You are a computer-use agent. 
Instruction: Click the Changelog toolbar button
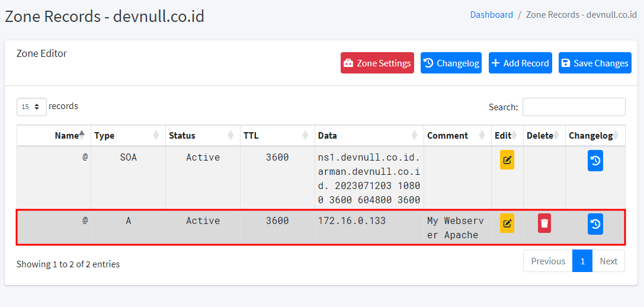tap(451, 63)
